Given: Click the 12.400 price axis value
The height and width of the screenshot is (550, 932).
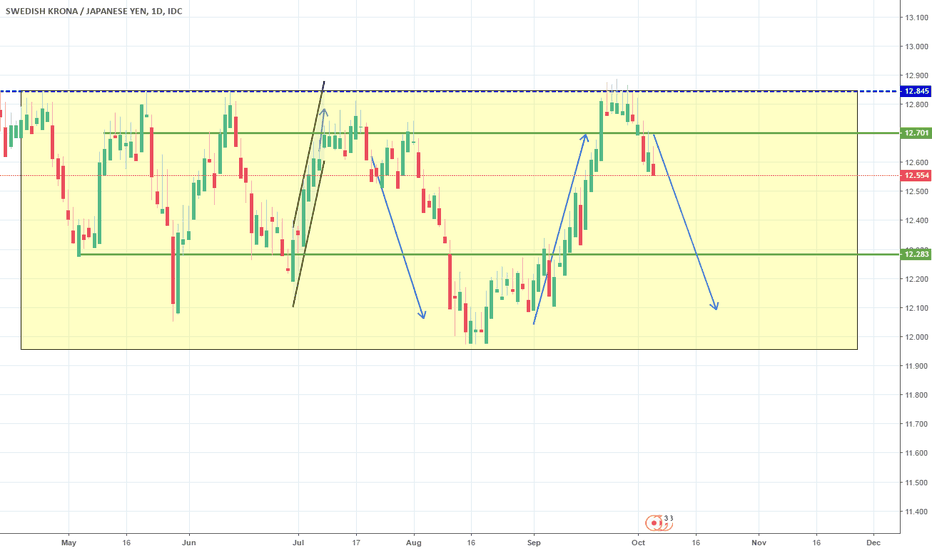Looking at the screenshot, I should point(917,221).
